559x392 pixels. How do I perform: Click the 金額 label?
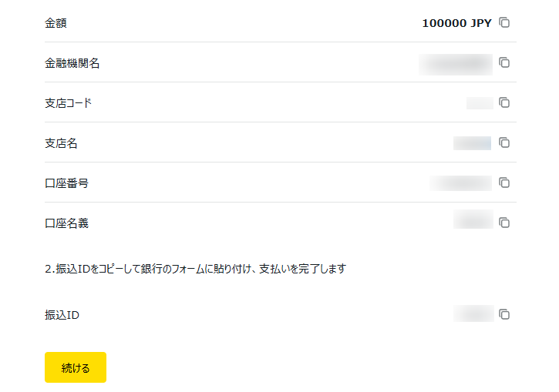point(56,23)
